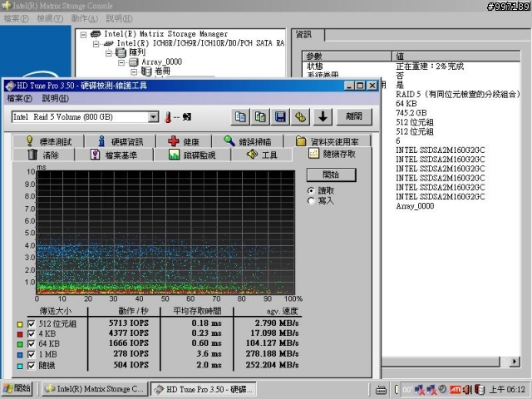Select the 讀取 radio button
Screen dimensions: 532x399
click(310, 190)
